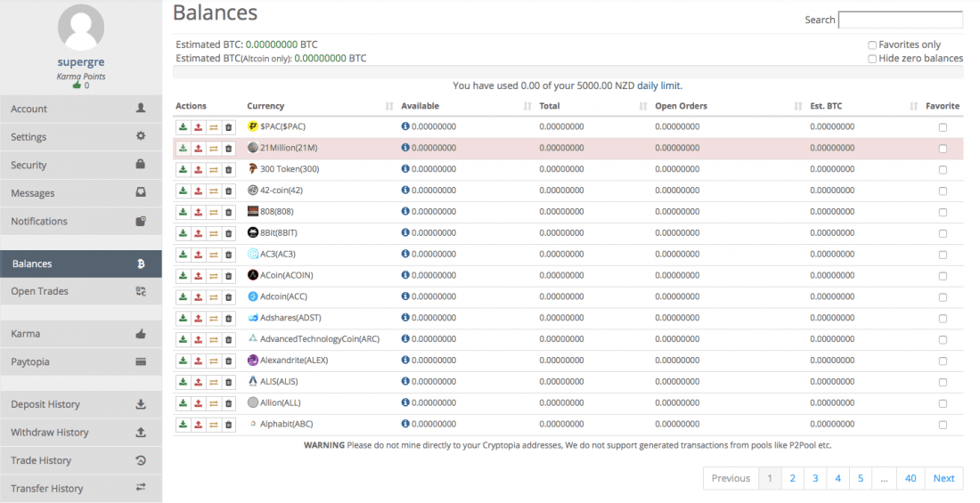Click the deposit icon for ALIS
The image size is (980, 503).
(x=183, y=382)
